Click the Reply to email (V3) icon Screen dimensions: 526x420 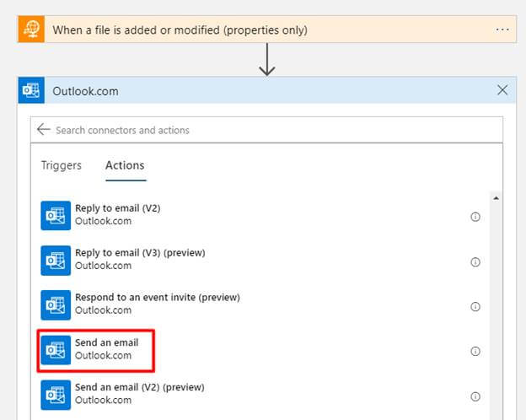coord(56,261)
